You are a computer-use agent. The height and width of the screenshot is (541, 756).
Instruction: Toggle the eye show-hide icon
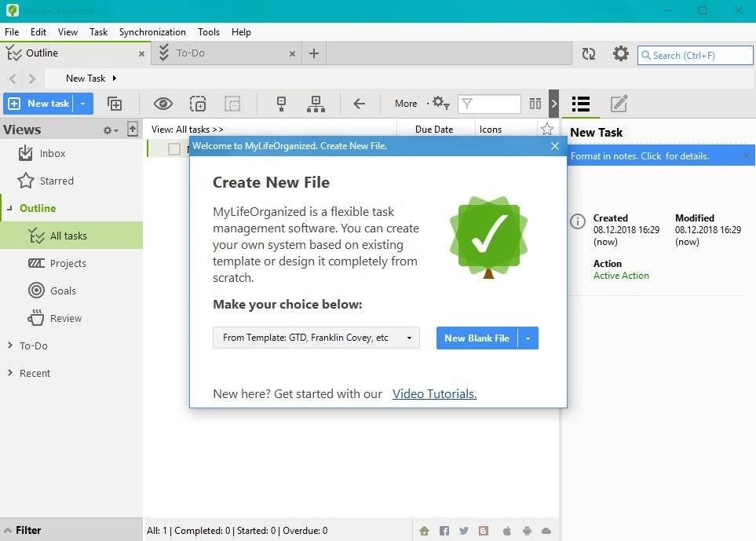pos(163,104)
